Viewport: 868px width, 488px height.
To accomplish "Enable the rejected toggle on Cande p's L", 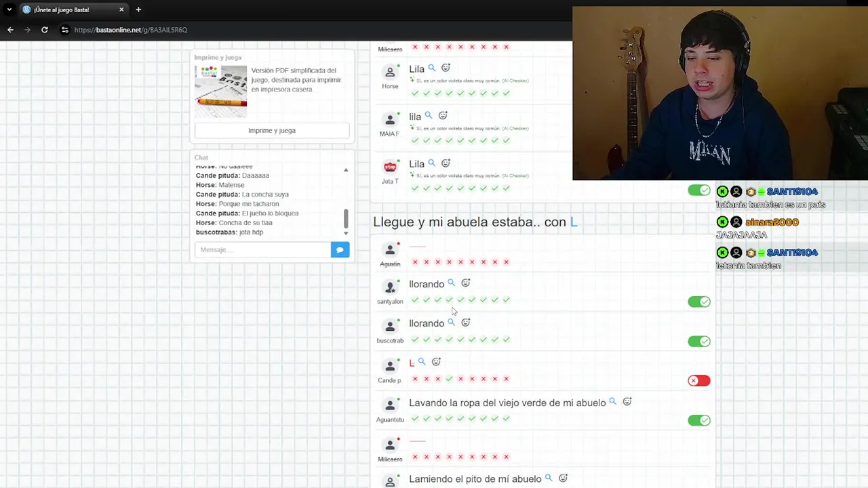I will click(698, 380).
